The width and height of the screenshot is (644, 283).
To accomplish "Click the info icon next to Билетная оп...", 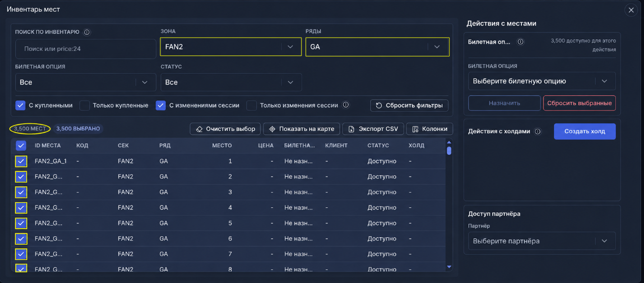I will (x=520, y=42).
